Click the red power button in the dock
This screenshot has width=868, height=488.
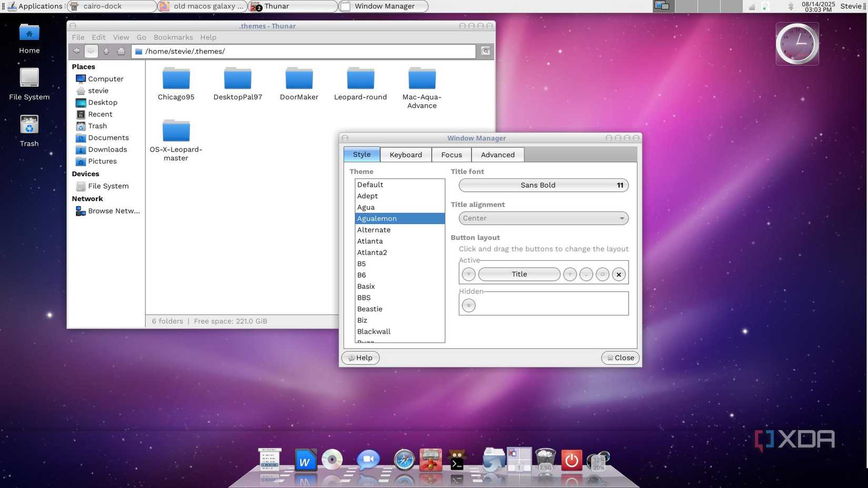571,459
